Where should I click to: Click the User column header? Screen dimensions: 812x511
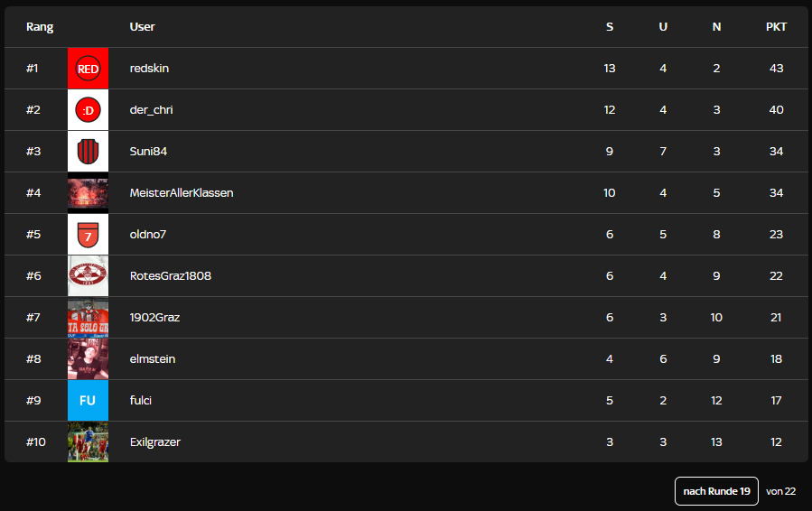pyautogui.click(x=142, y=27)
